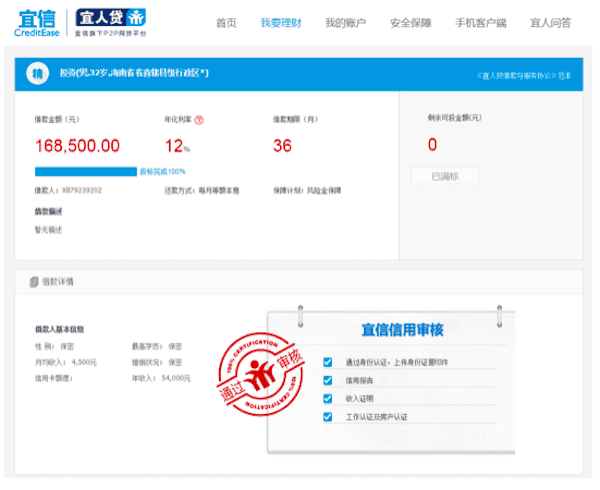Click the 精 badge icon in blue header

pyautogui.click(x=38, y=73)
